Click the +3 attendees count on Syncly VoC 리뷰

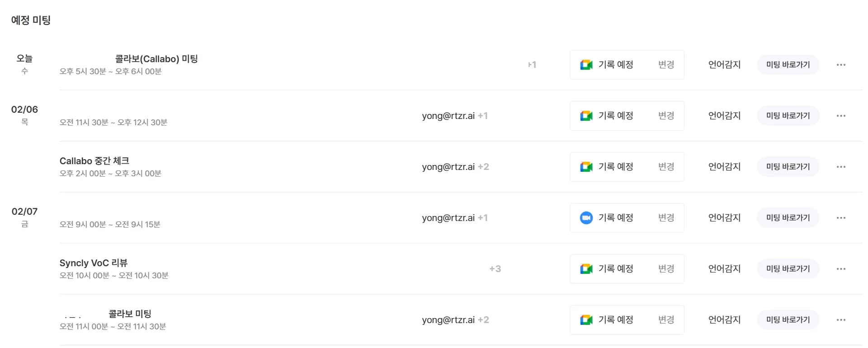pyautogui.click(x=495, y=269)
